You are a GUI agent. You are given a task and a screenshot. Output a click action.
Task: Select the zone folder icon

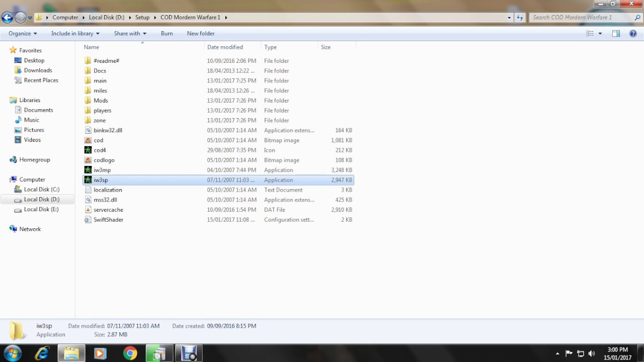pos(88,120)
